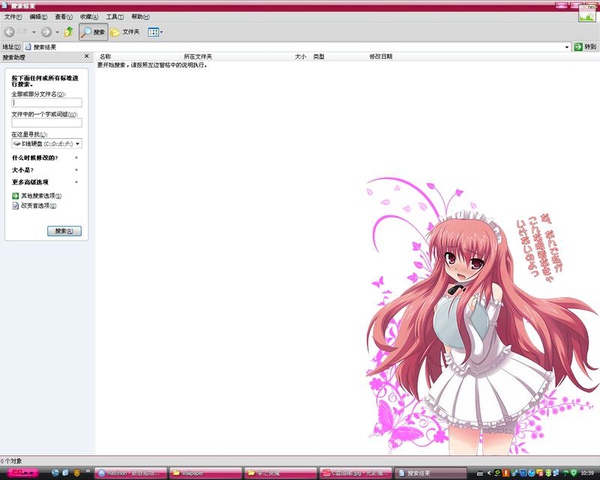
Task: Click the address bar field showing 搜索结果
Action: pos(297,47)
